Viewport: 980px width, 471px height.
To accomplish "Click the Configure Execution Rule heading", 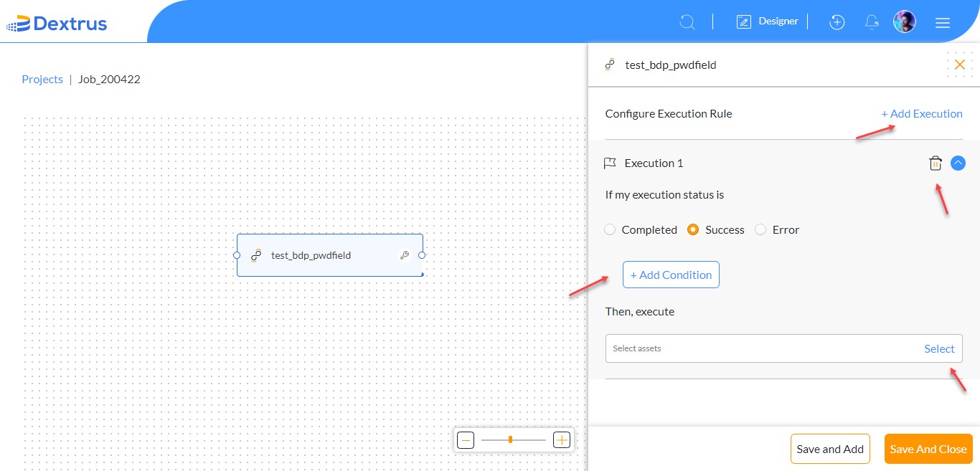I will (x=669, y=113).
